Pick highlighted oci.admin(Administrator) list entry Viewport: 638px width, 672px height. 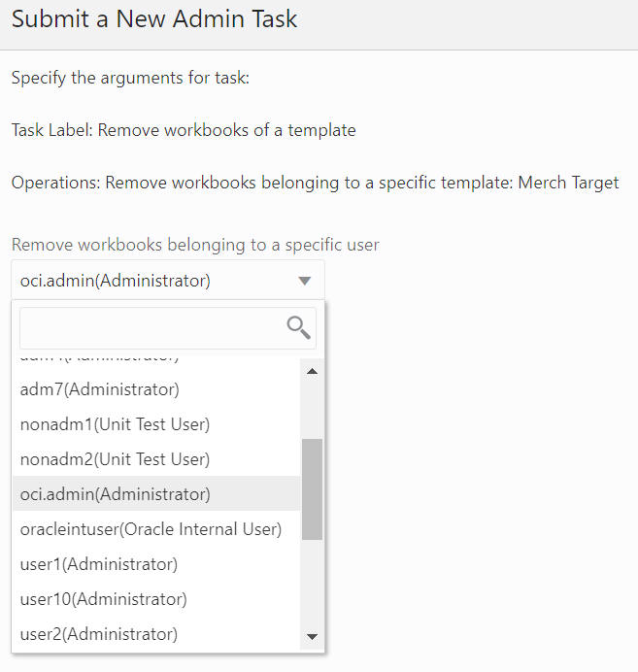[156, 494]
